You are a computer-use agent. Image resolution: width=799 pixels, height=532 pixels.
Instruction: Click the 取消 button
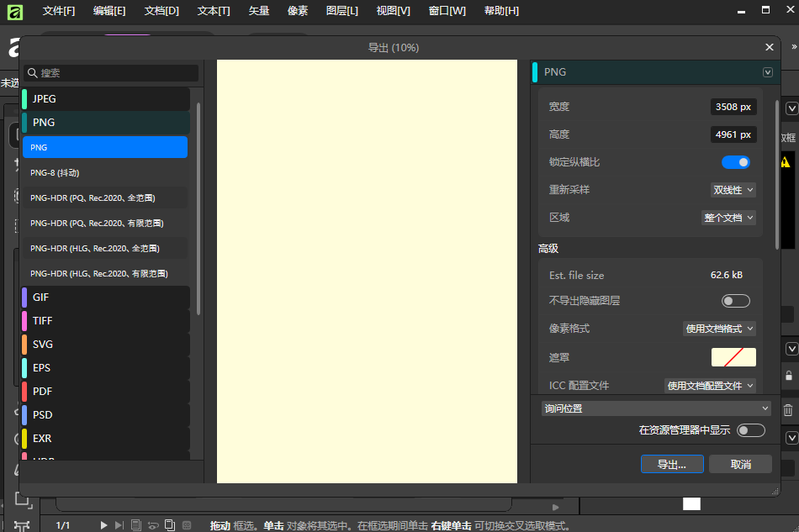[x=740, y=464]
